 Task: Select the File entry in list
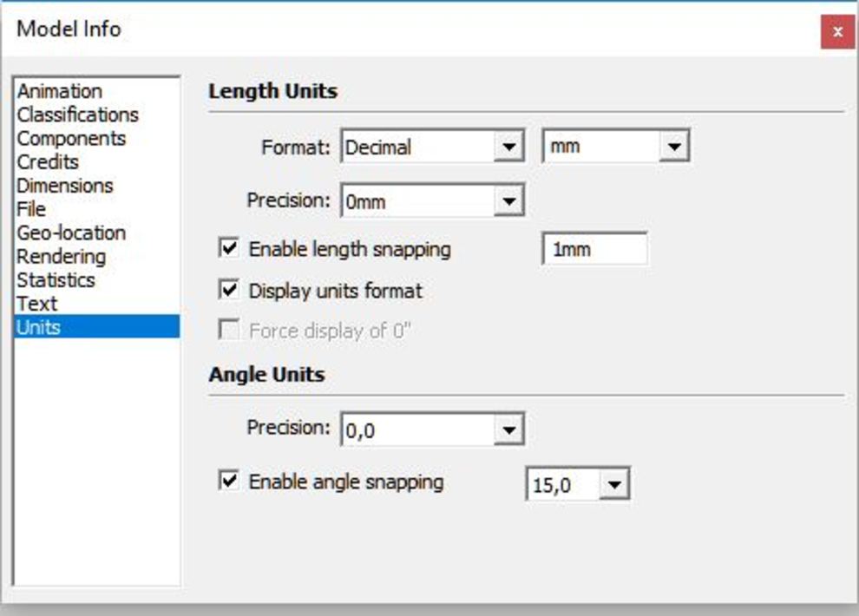[x=31, y=209]
